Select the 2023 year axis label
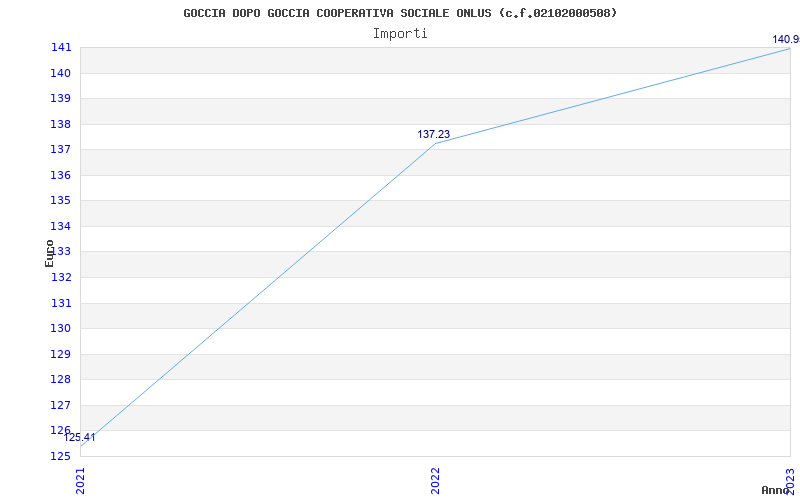 (790, 481)
